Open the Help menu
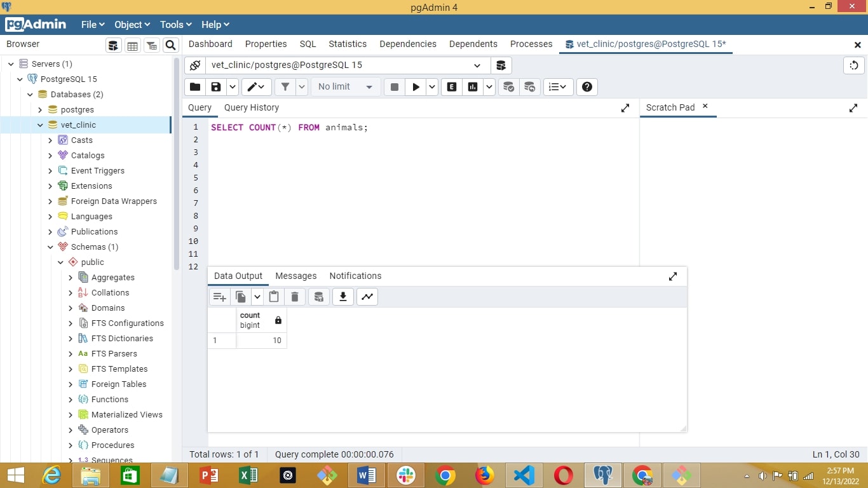868x488 pixels. [215, 25]
